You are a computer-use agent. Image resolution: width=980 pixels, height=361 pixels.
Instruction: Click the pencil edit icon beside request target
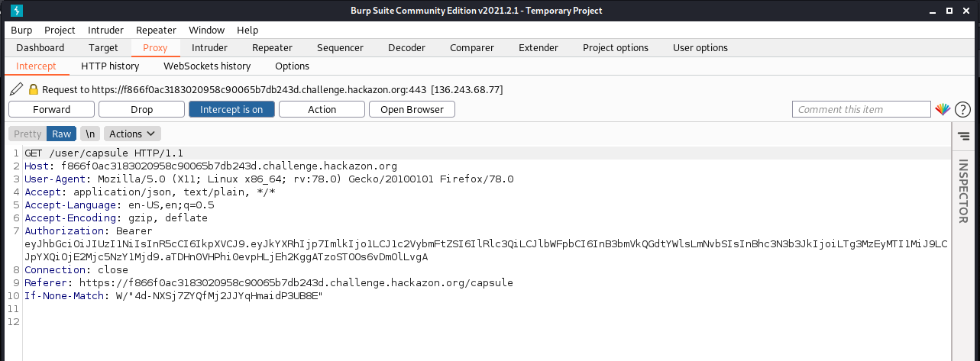16,89
